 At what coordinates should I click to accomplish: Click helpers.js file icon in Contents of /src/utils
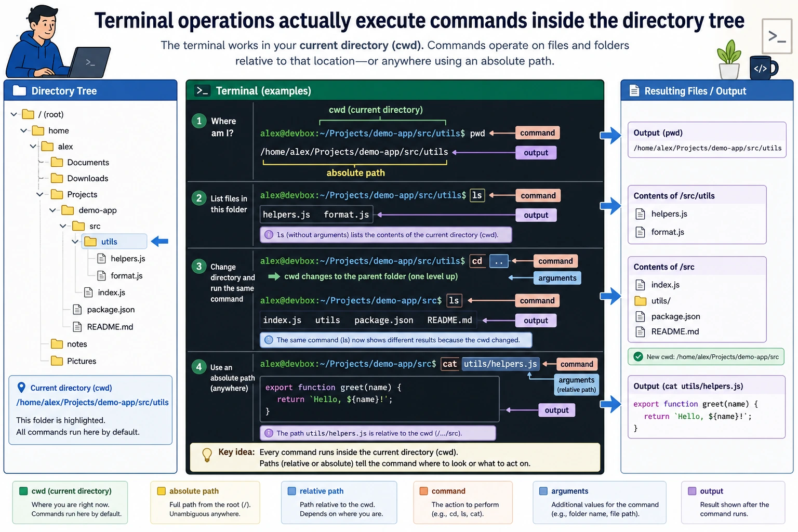pos(641,214)
